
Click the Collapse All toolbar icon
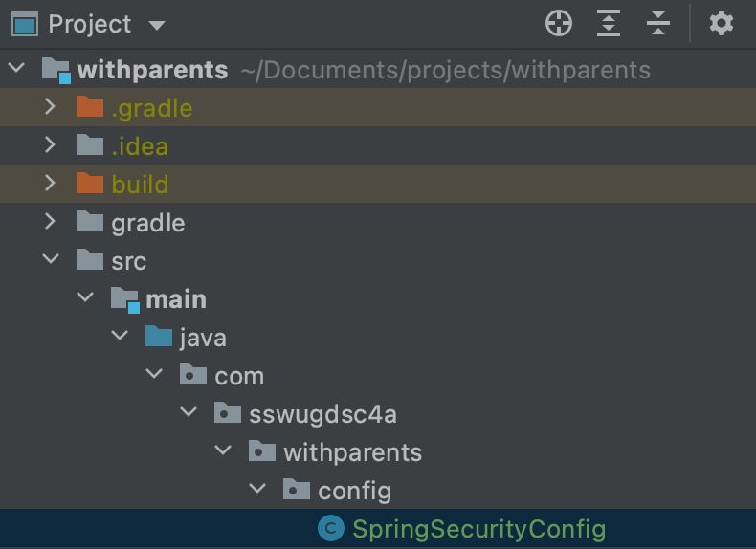tap(658, 23)
